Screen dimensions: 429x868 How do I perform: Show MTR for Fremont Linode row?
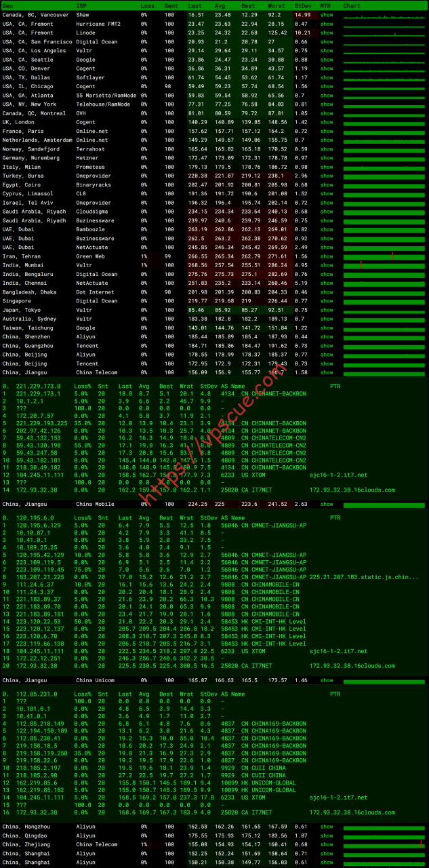327,33
